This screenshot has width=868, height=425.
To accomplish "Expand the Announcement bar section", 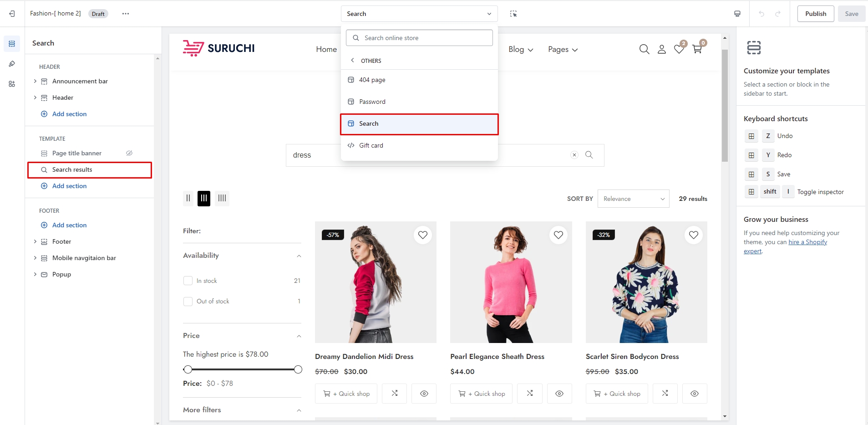I will click(35, 81).
